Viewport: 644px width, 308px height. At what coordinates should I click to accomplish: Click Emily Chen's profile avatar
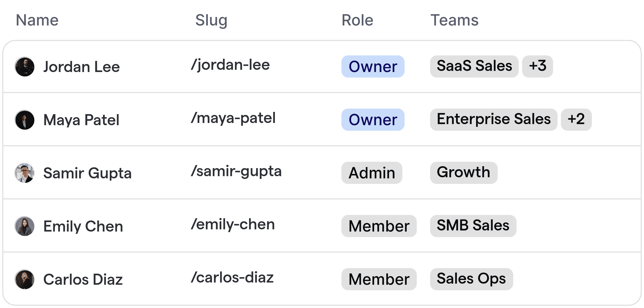pos(25,226)
